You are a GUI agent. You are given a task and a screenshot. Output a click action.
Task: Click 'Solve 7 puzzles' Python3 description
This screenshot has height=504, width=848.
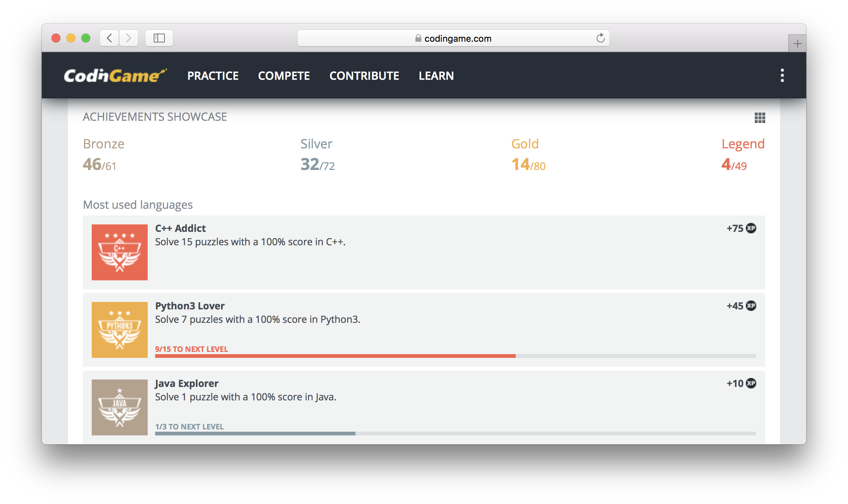[258, 319]
